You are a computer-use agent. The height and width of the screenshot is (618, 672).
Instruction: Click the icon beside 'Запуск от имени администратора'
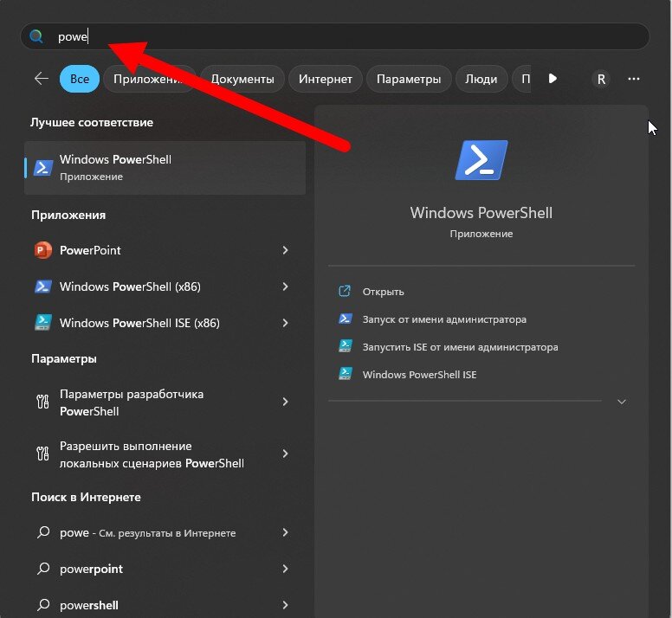(x=345, y=319)
